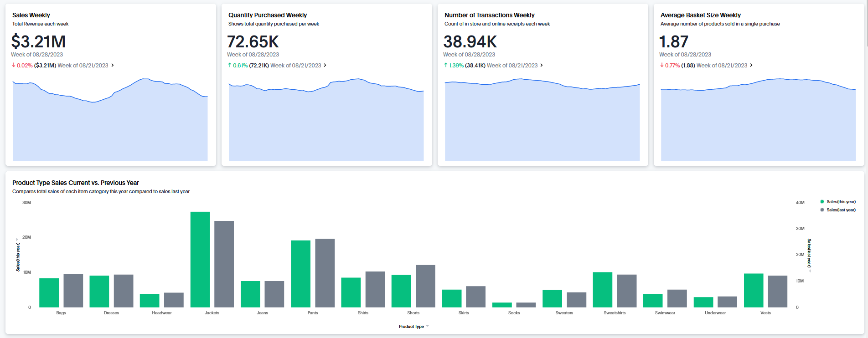Image resolution: width=868 pixels, height=338 pixels.
Task: Click the Swimwear category axis label
Action: [665, 313]
